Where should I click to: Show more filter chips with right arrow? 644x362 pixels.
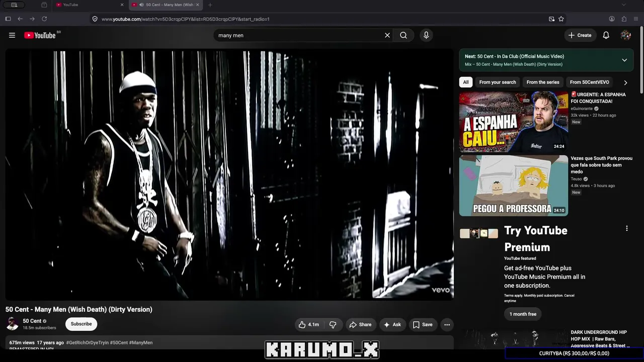tap(625, 82)
